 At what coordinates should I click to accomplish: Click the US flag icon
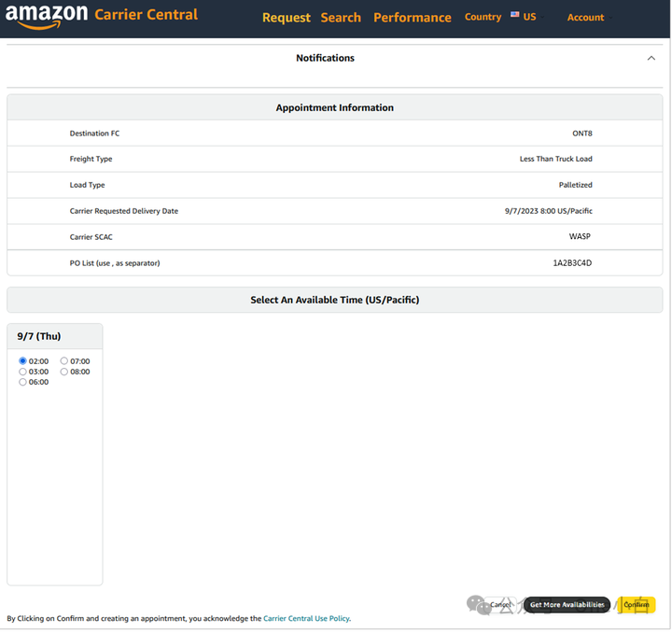click(x=514, y=15)
